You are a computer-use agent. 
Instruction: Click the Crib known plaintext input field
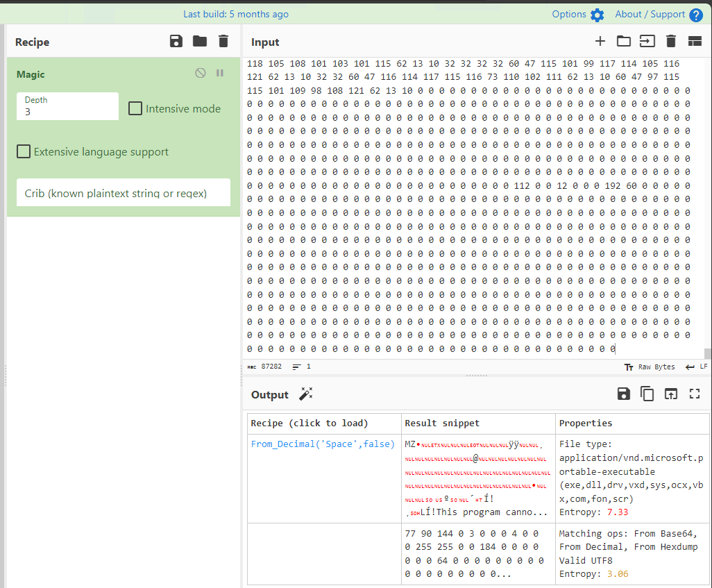click(x=123, y=192)
